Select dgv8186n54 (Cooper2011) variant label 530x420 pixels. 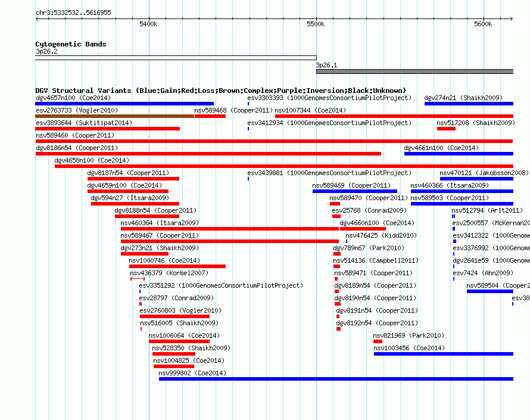pos(77,148)
